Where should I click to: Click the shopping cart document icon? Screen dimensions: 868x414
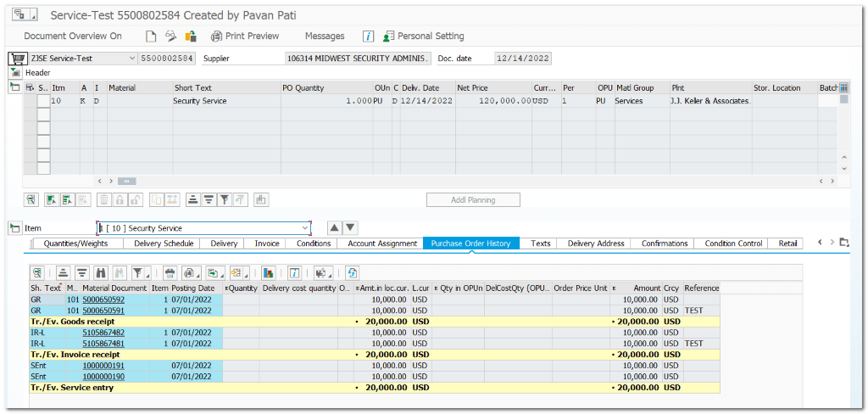pyautogui.click(x=16, y=59)
